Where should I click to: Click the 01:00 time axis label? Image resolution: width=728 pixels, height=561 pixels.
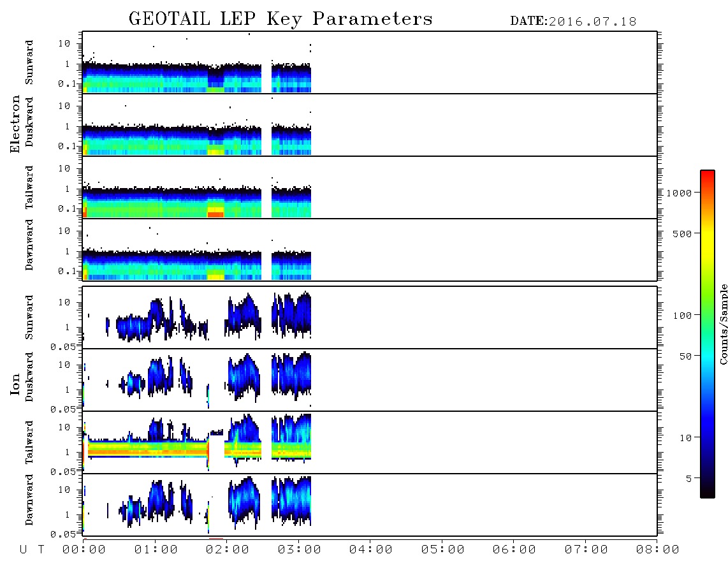click(x=156, y=550)
